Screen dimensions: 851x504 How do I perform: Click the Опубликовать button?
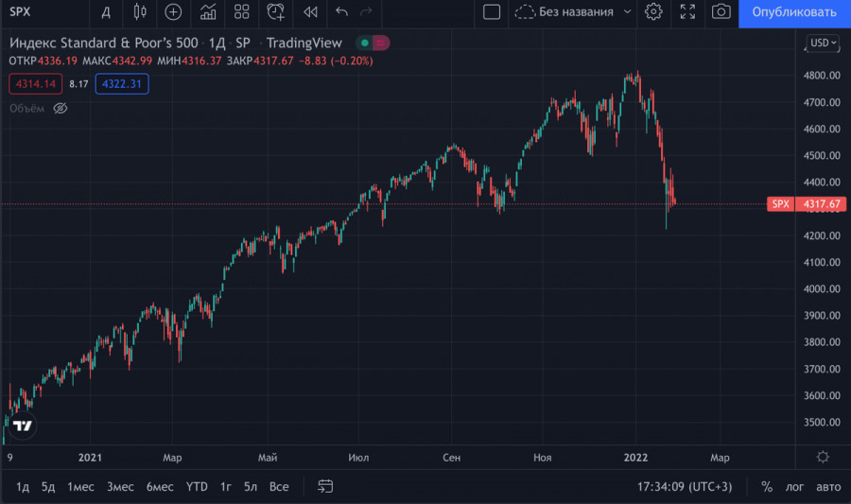(x=794, y=12)
